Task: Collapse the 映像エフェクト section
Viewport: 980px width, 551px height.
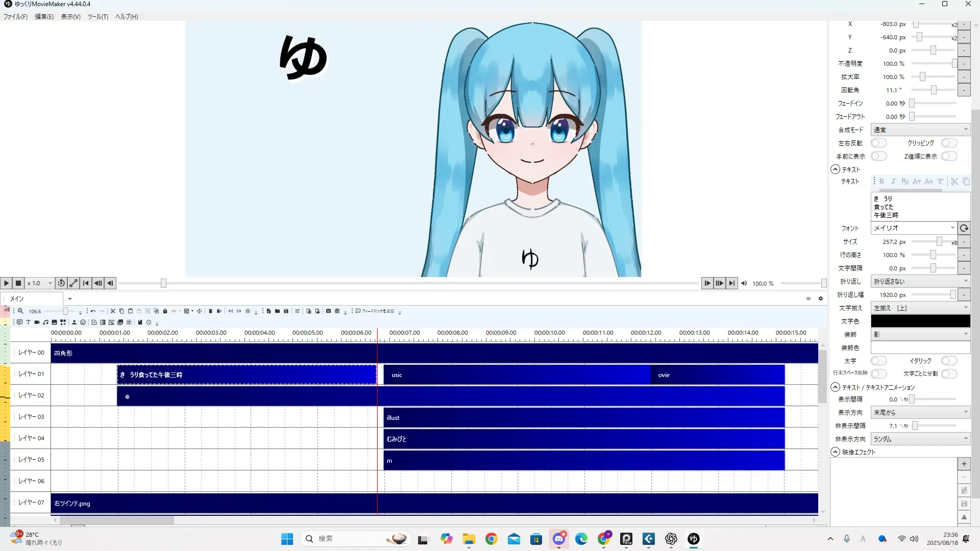Action: 835,452
